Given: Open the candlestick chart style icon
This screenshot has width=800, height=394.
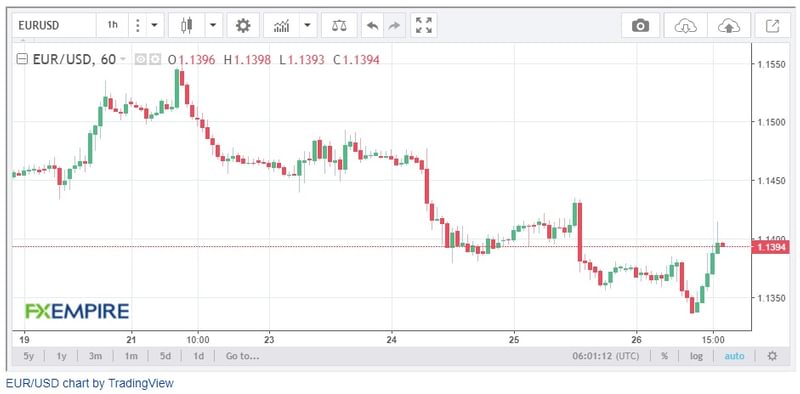Looking at the screenshot, I should [187, 25].
